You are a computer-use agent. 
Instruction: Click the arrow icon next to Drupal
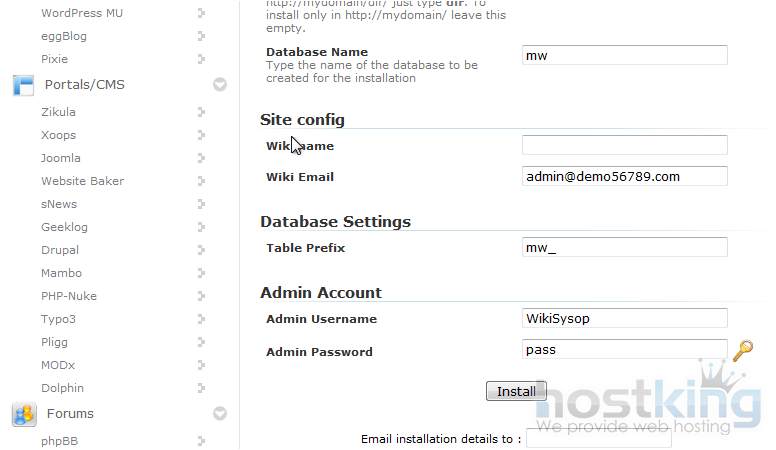[201, 250]
